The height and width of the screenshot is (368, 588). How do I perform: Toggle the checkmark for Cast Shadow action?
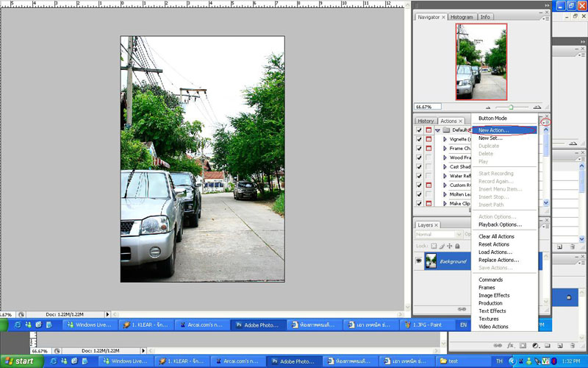click(x=419, y=167)
